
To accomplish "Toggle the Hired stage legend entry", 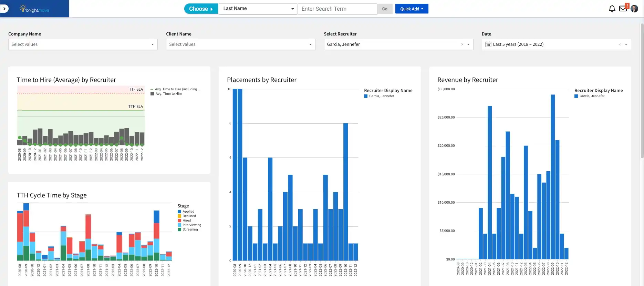I will 186,221.
